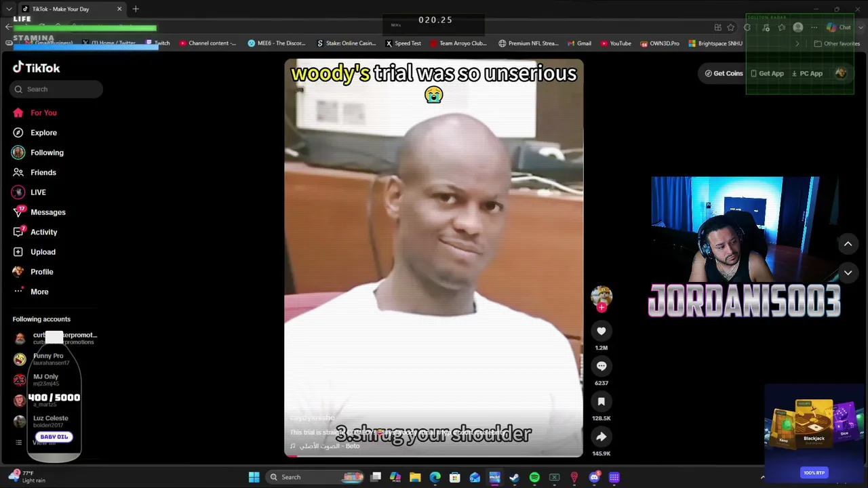Open the YouTube bookmark
This screenshot has width=868, height=488.
tap(616, 43)
